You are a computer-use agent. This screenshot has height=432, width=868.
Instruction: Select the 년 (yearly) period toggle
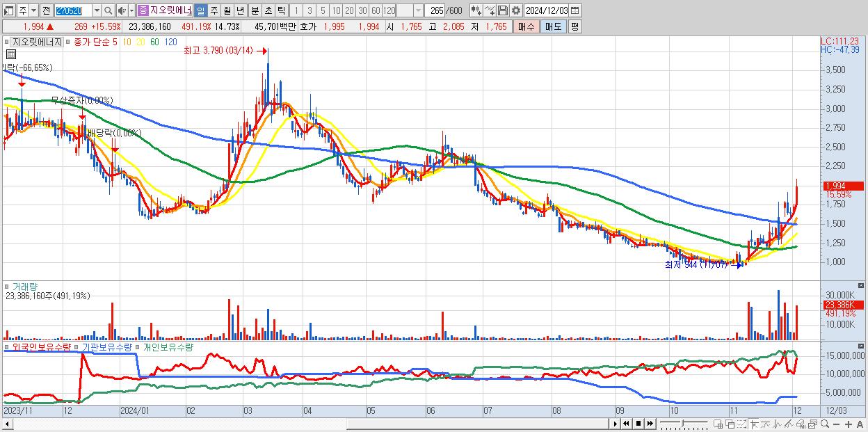pyautogui.click(x=240, y=10)
